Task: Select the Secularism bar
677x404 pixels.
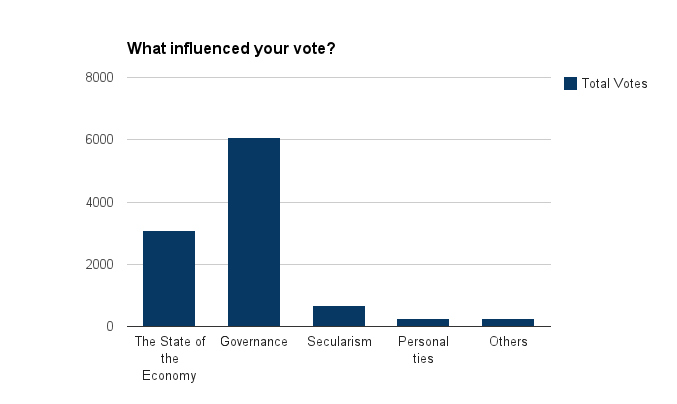Action: tap(339, 316)
